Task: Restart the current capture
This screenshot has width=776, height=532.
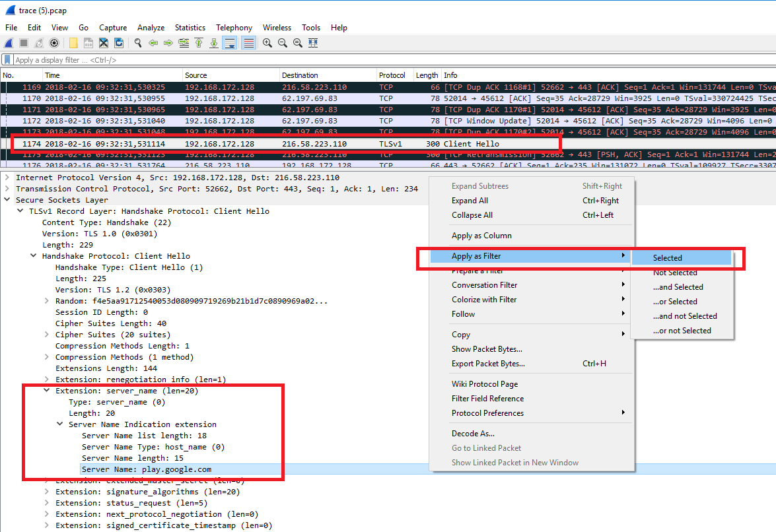Action: point(38,42)
